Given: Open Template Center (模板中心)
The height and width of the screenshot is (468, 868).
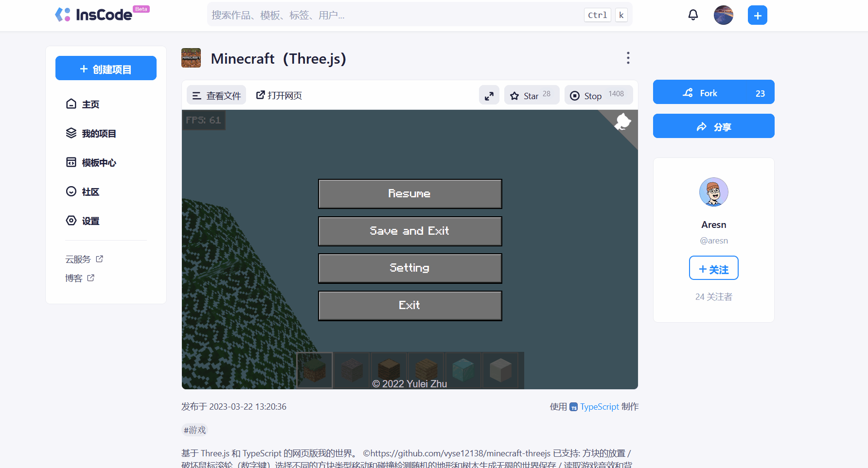Looking at the screenshot, I should [91, 162].
